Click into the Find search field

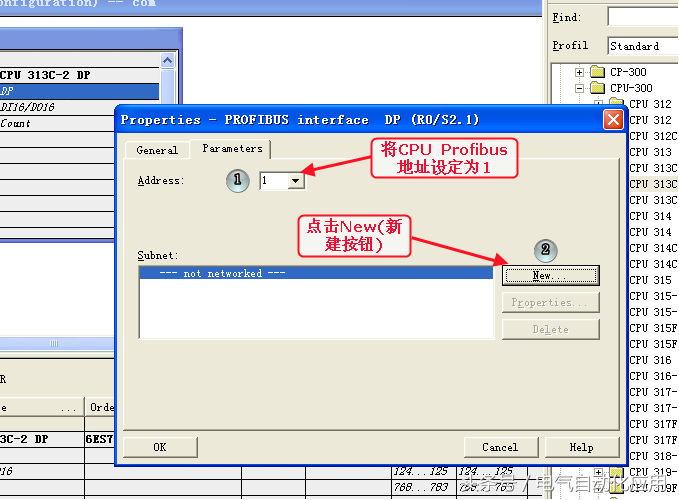(642, 17)
